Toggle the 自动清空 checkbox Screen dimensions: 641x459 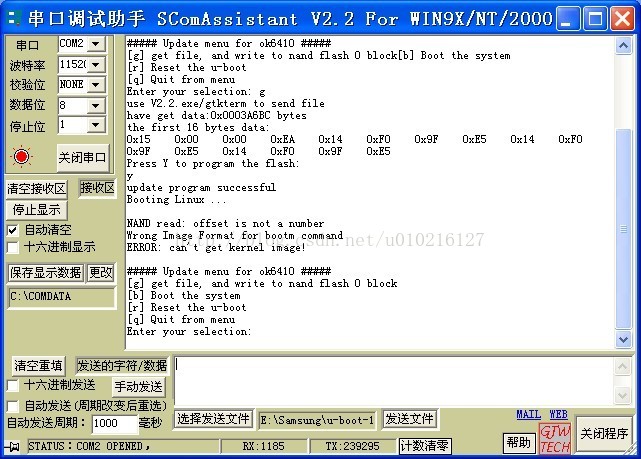pos(13,230)
